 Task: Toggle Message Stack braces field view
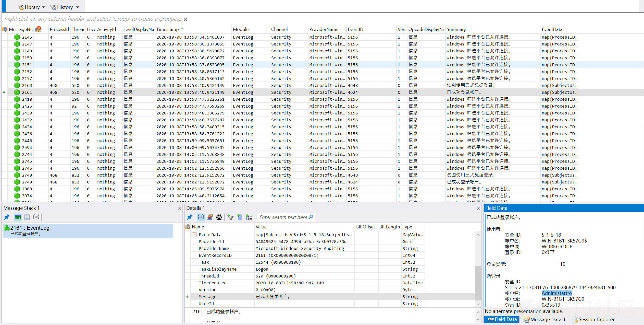tap(36, 217)
